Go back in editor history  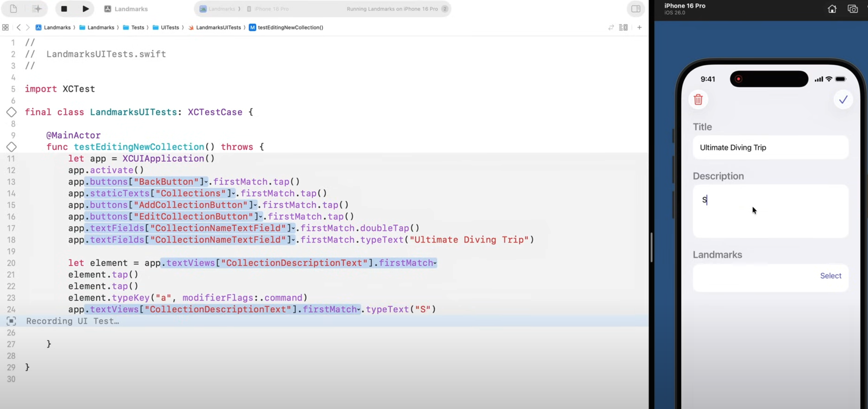click(19, 27)
